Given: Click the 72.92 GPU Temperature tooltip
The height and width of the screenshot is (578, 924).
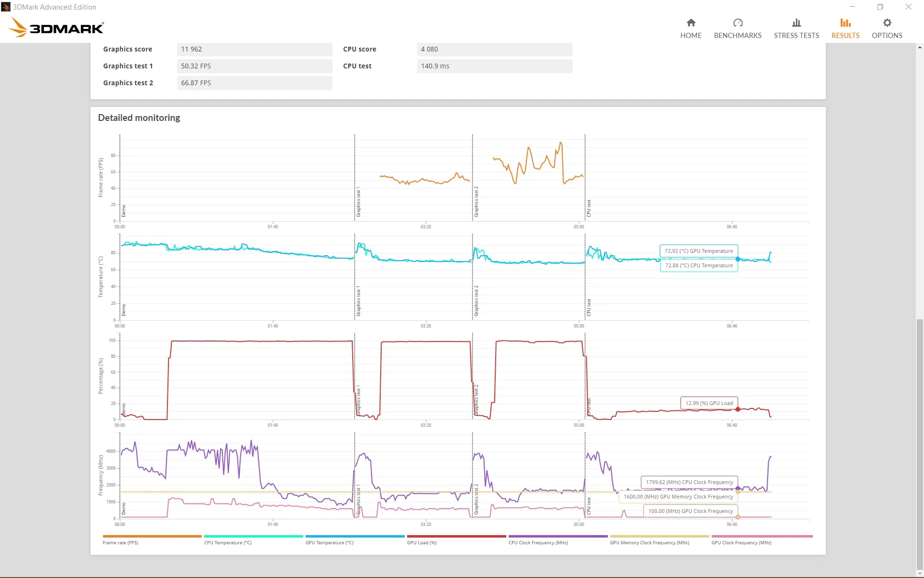Looking at the screenshot, I should point(699,251).
